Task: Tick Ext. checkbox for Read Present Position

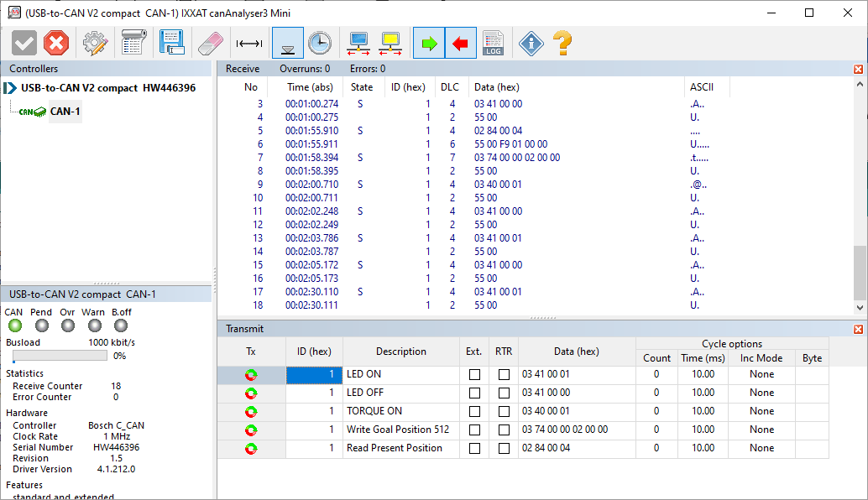Action: tap(474, 448)
